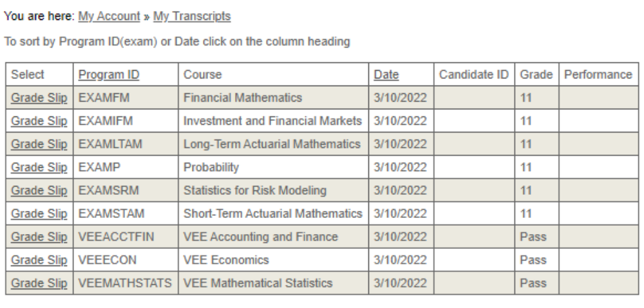644x308 pixels.
Task: Open Grade Slip for EXAMIFM
Action: (x=39, y=121)
